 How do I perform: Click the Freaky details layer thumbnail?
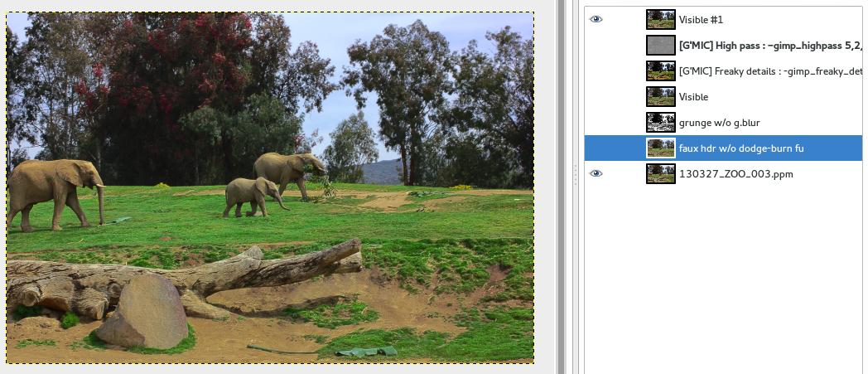[660, 70]
